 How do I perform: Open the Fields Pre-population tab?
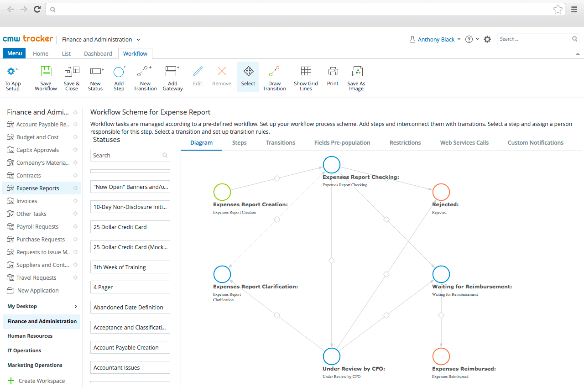tap(342, 142)
